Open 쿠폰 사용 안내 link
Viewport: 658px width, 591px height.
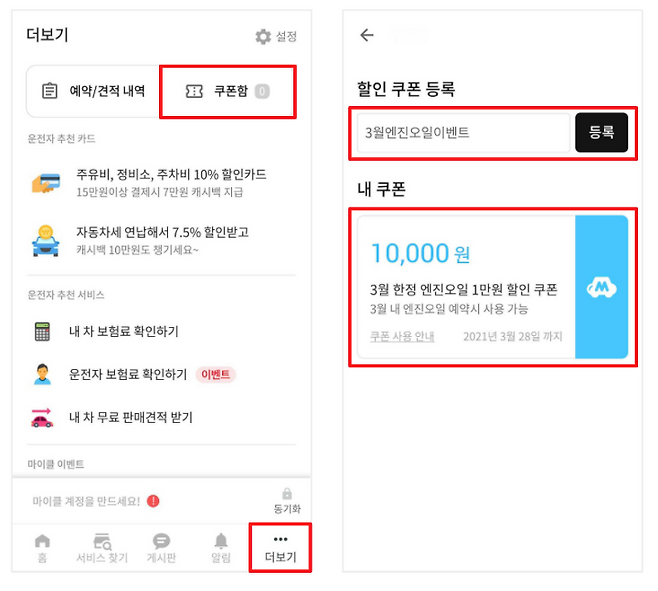click(402, 337)
